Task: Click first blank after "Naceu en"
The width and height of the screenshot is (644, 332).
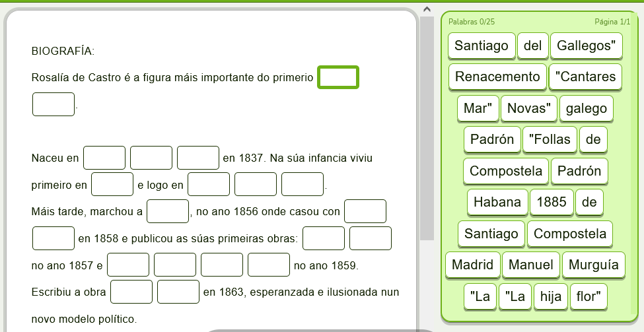Action: (x=104, y=158)
